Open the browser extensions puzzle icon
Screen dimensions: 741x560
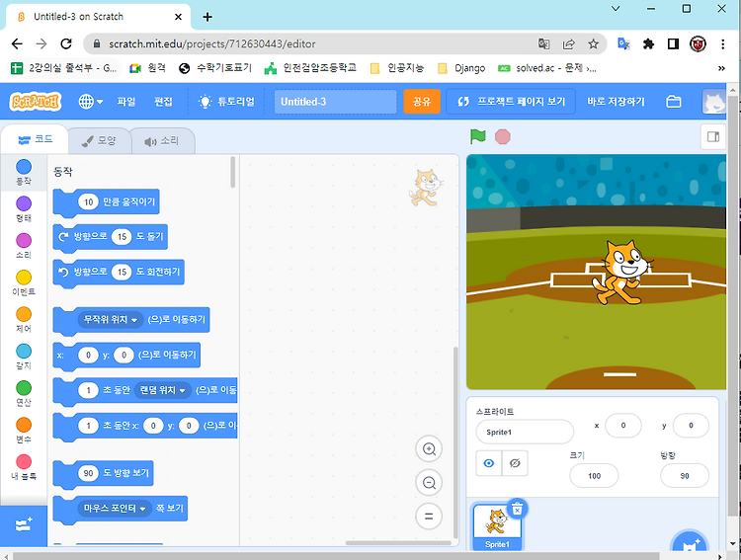click(x=648, y=43)
